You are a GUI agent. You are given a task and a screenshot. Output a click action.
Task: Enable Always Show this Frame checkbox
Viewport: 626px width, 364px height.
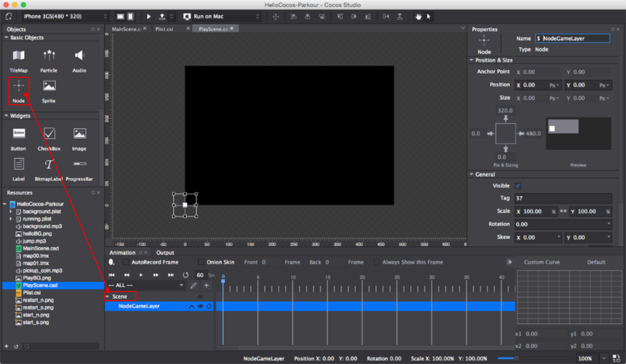click(377, 262)
